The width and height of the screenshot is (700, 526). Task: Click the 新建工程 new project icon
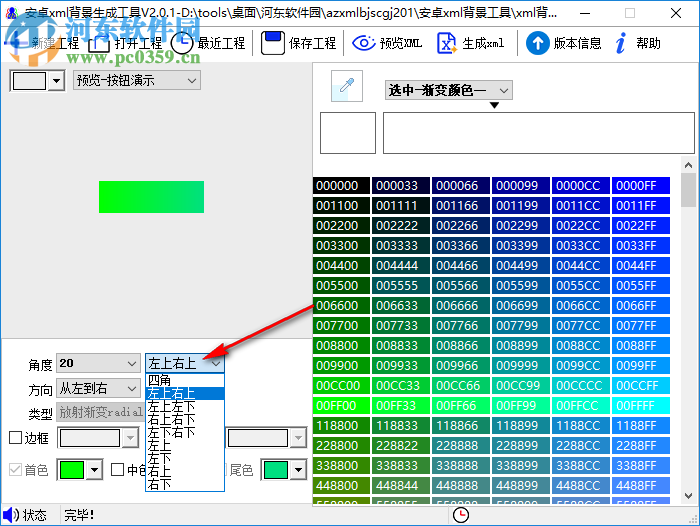pos(17,43)
